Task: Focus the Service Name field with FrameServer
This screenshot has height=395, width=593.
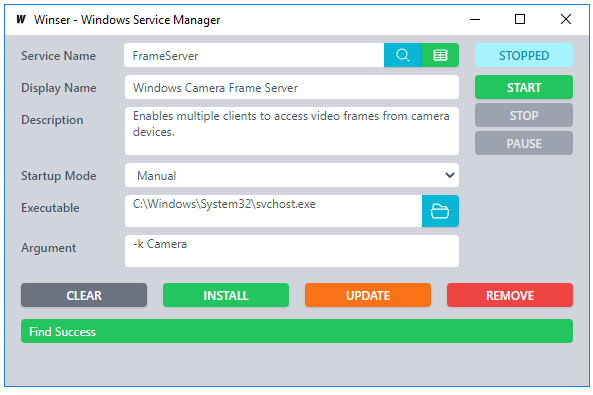Action: click(254, 55)
